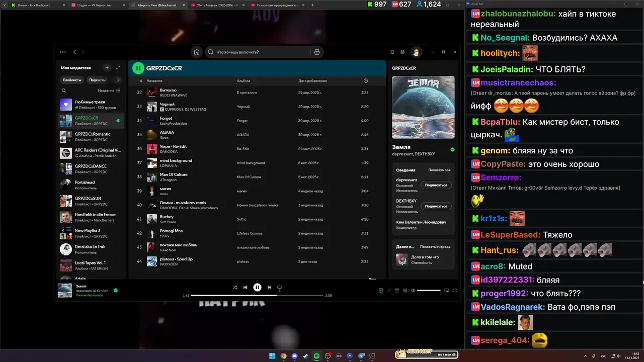Image resolution: width=644 pixels, height=362 pixels.
Task: Open the friends activity icon
Action: [403, 52]
